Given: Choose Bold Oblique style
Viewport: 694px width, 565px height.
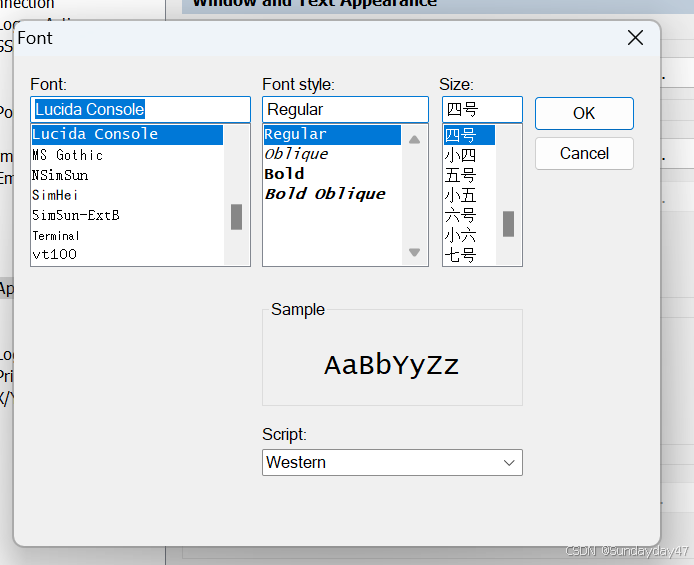Looking at the screenshot, I should click(x=325, y=194).
